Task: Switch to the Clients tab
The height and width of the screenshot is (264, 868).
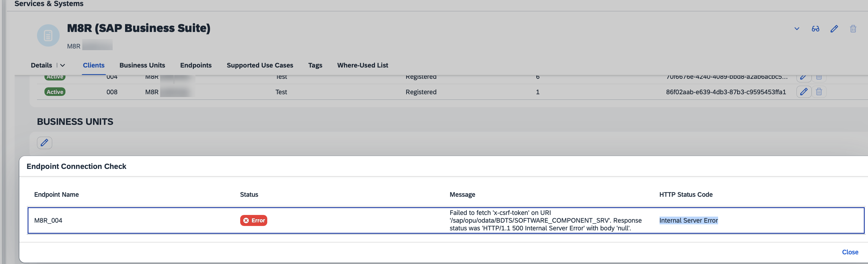Action: 94,65
